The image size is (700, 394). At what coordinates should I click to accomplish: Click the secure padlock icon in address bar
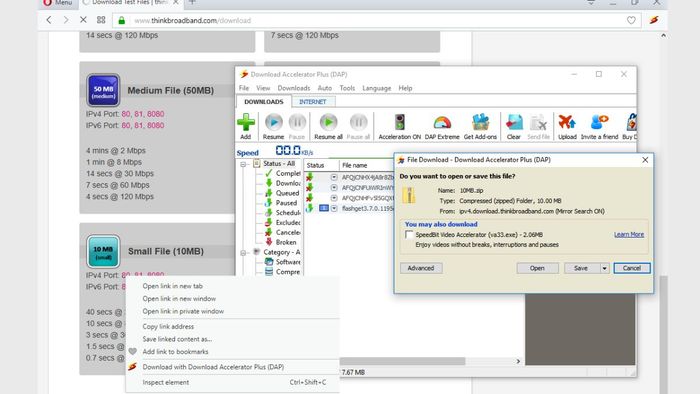point(121,21)
